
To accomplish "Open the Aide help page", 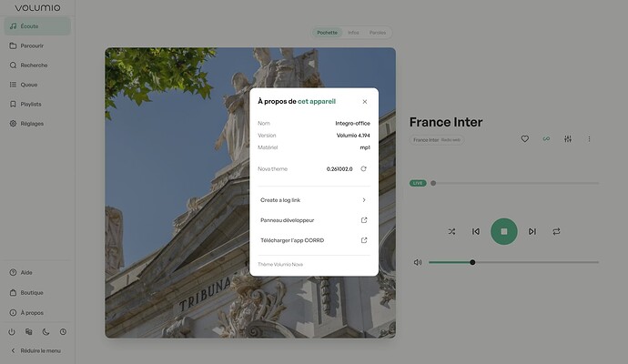I will pyautogui.click(x=37, y=272).
